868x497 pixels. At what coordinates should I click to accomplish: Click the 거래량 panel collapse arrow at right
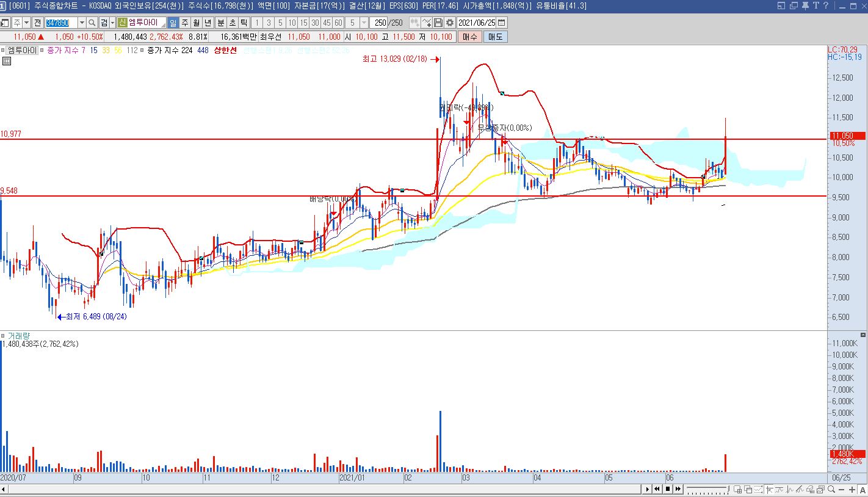[x=863, y=336]
